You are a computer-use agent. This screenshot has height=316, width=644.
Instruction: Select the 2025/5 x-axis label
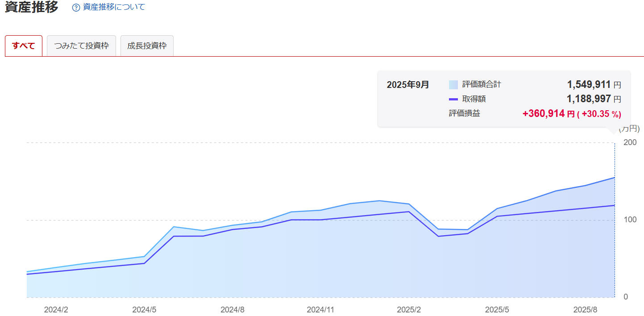497,309
